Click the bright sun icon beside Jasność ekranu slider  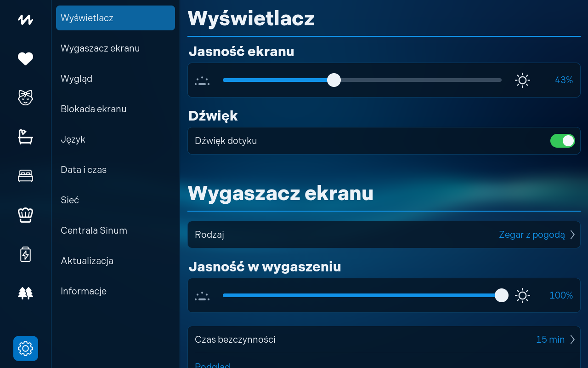522,80
